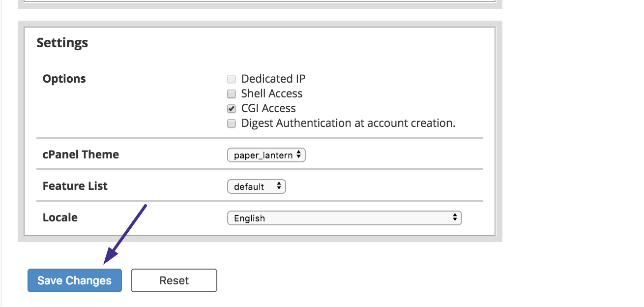Image resolution: width=644 pixels, height=307 pixels.
Task: Click the Locale row label
Action: [60, 217]
